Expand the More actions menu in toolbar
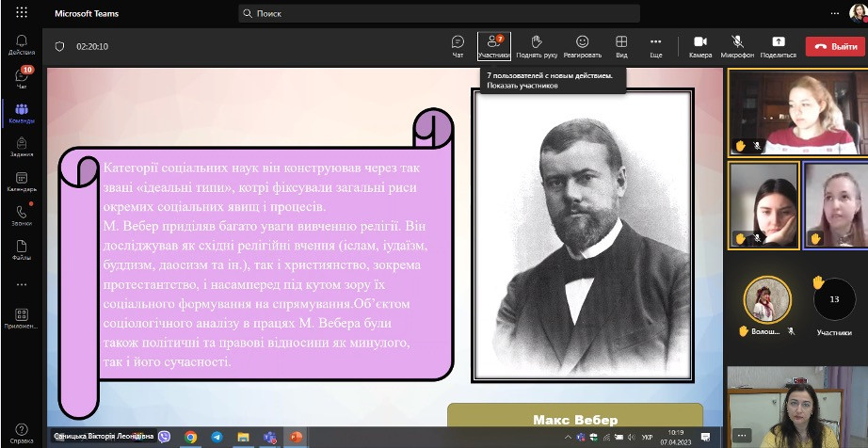The width and height of the screenshot is (868, 448). tap(656, 45)
